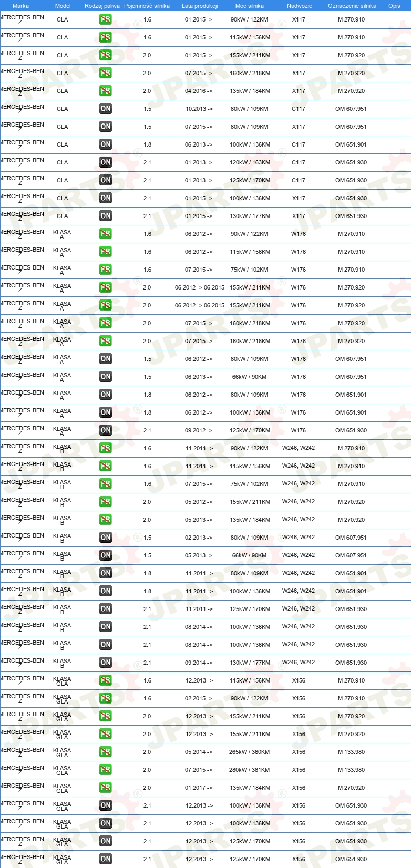The width and height of the screenshot is (411, 868).
Task: Click the 09.2014 -> production date cell
Action: coord(199,663)
